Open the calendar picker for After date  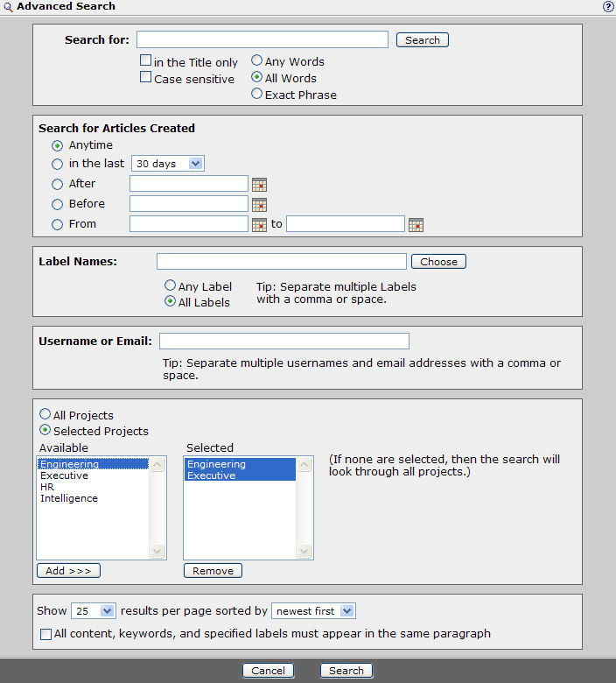point(259,184)
